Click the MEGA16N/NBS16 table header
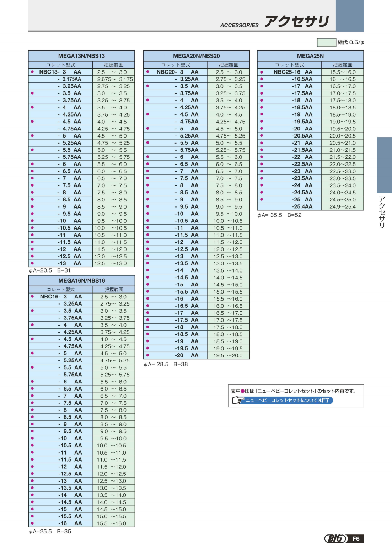Image resolution: width=392 pixels, height=554 pixels. pos(82,280)
